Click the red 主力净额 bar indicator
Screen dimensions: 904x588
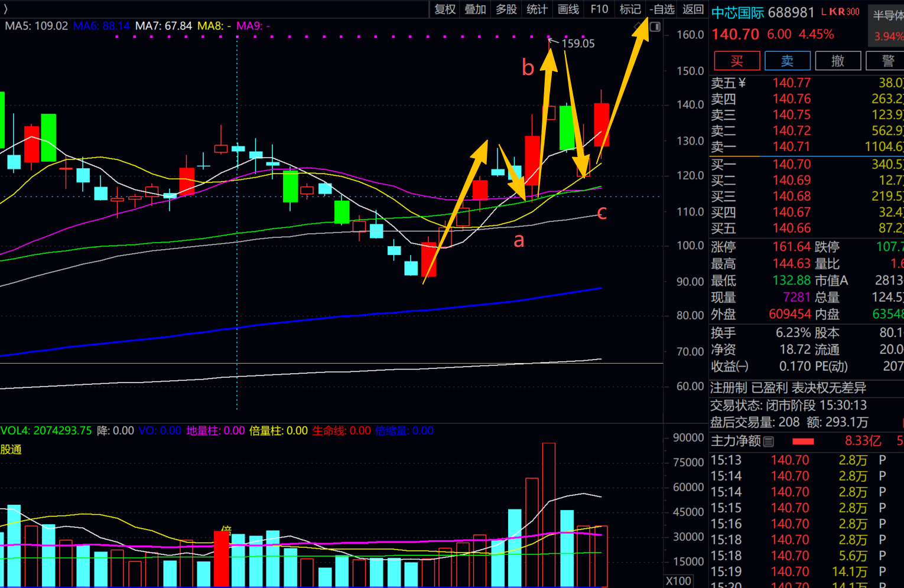(x=803, y=441)
